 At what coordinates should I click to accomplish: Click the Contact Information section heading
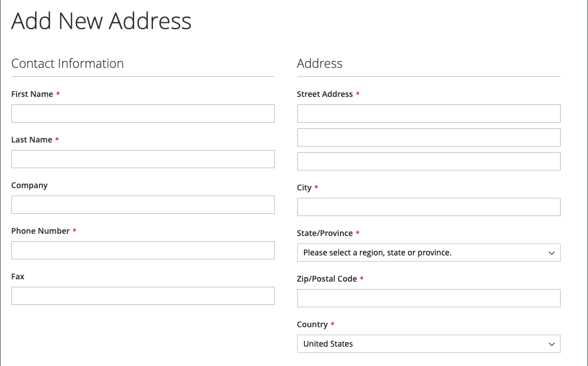click(67, 63)
